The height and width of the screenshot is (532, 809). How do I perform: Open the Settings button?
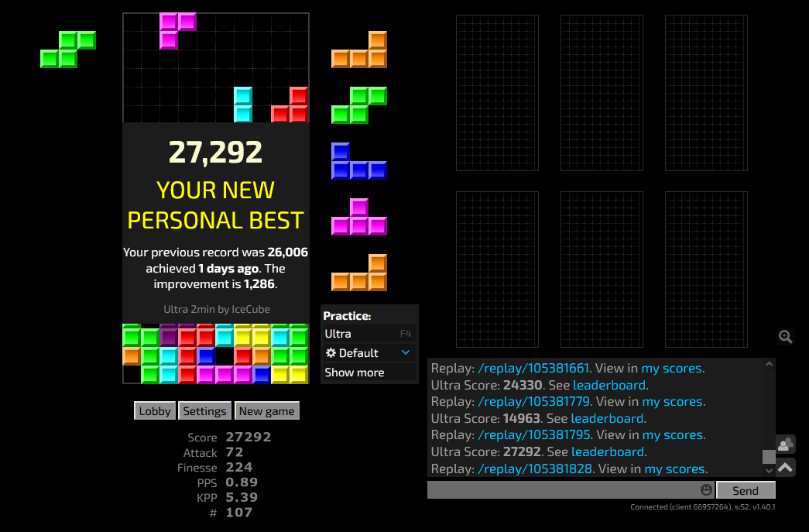click(204, 411)
